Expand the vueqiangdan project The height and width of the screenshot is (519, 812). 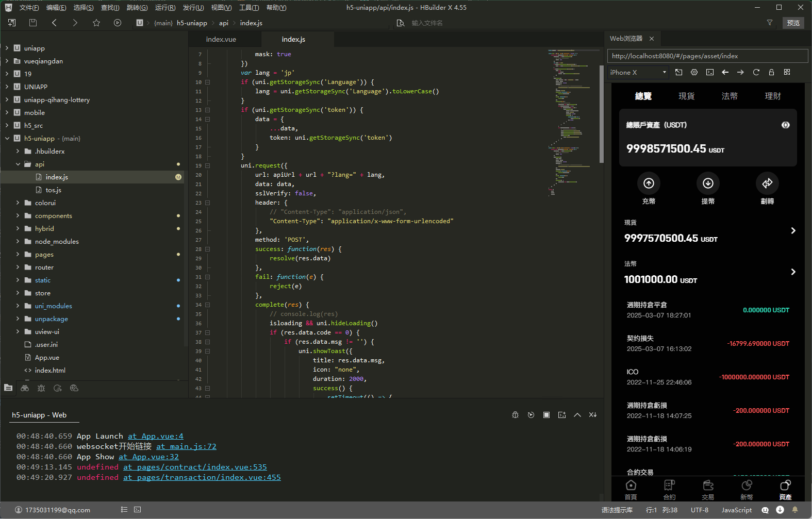click(x=7, y=61)
